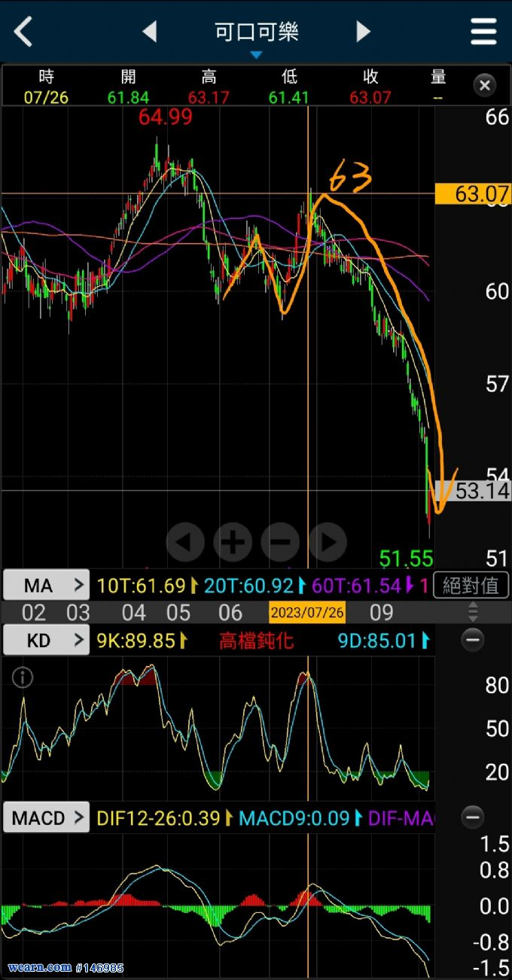Tap the back arrow in the header

(x=23, y=32)
